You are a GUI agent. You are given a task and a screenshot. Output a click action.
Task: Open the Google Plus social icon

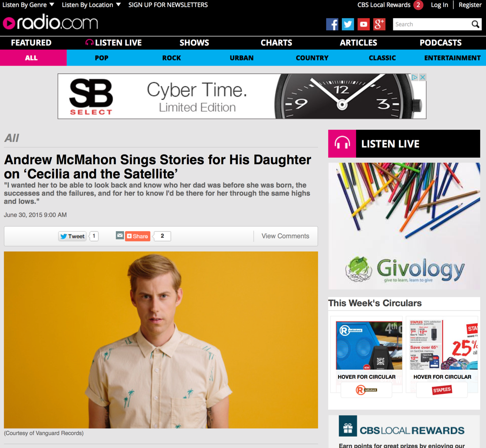379,24
